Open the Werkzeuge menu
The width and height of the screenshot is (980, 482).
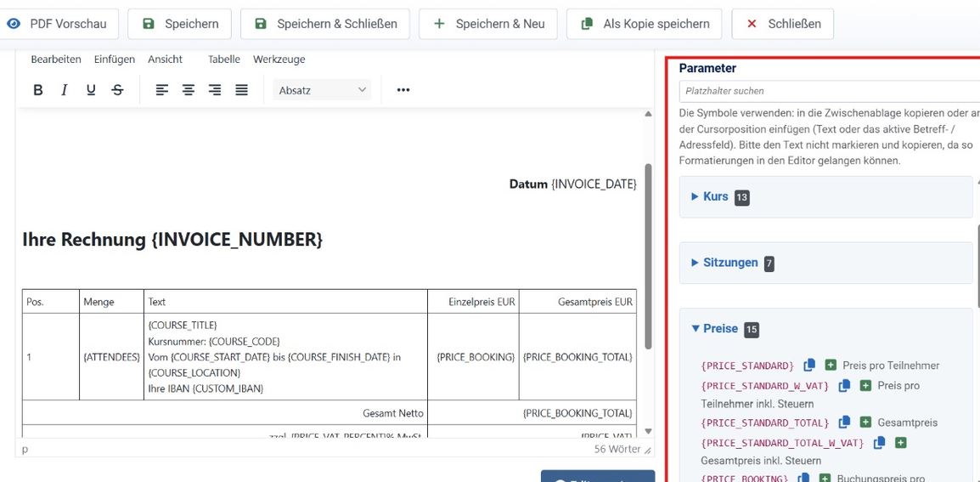(x=279, y=60)
